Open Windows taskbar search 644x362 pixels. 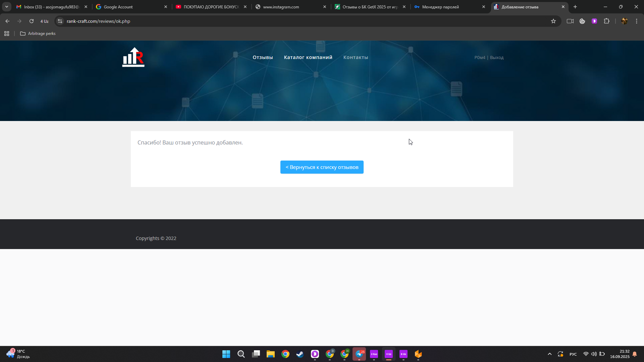click(x=241, y=354)
